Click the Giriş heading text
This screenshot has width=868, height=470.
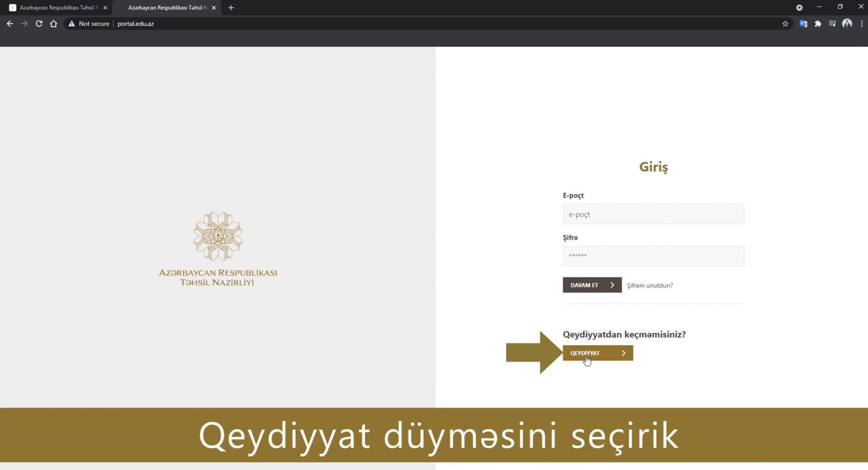pyautogui.click(x=653, y=167)
